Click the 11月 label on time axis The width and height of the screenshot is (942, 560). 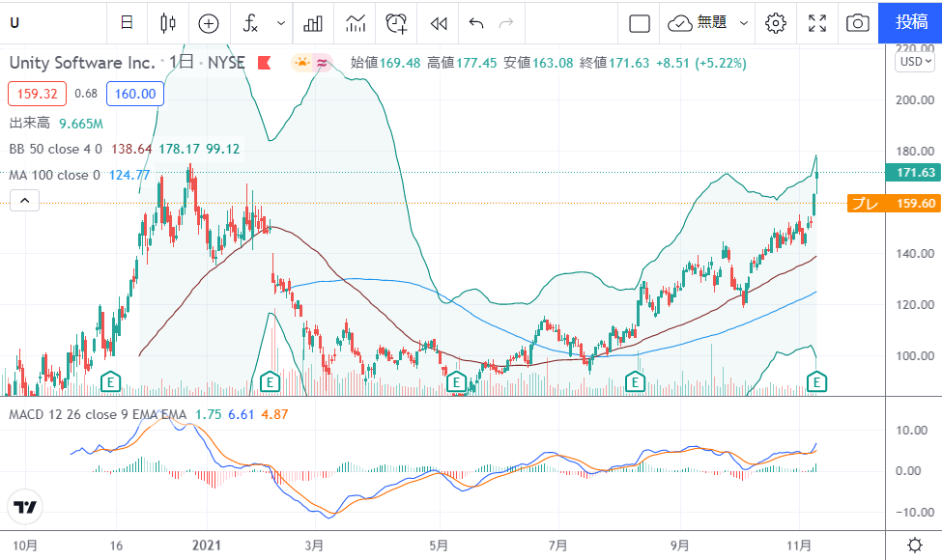pyautogui.click(x=798, y=545)
